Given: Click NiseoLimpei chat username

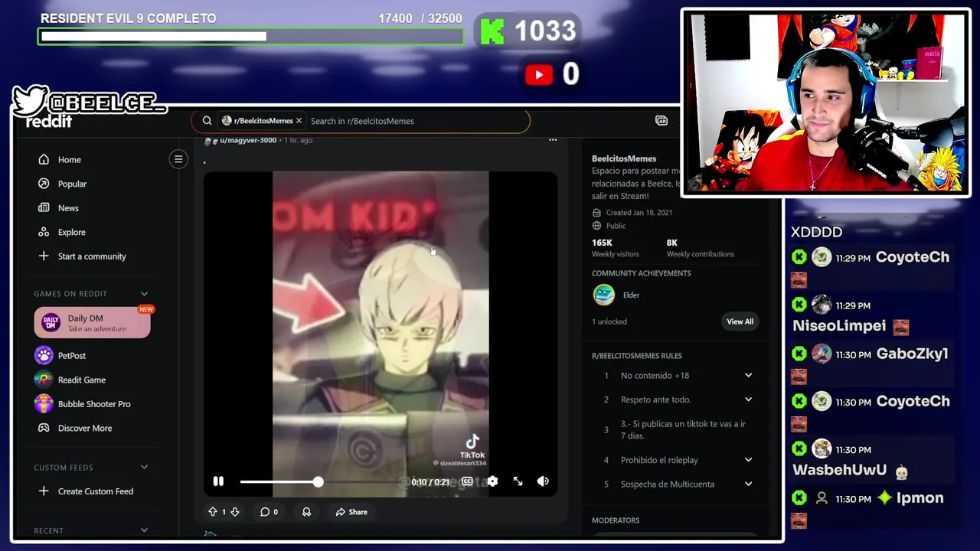Looking at the screenshot, I should (839, 326).
